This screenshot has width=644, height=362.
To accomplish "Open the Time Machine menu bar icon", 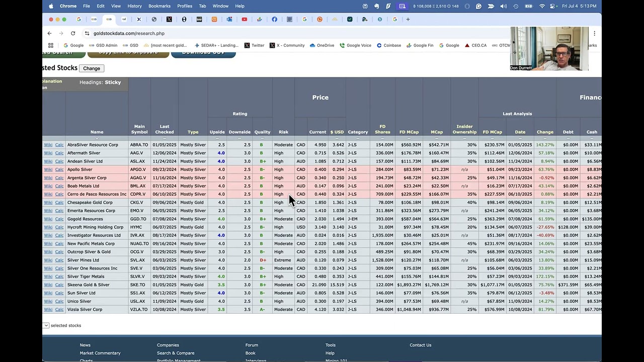I will coord(516,6).
